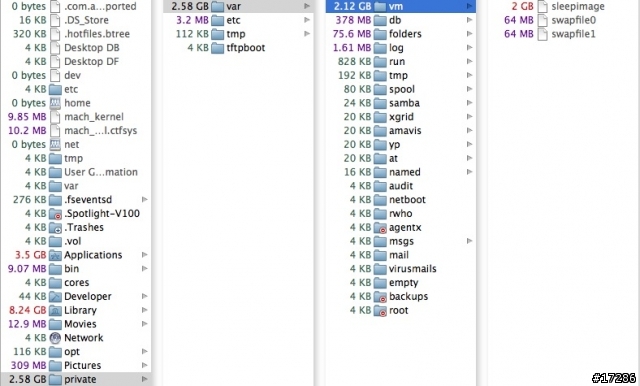This screenshot has width=640, height=386.
Task: Click the 2 GB sleepimage size
Action: pyautogui.click(x=522, y=7)
